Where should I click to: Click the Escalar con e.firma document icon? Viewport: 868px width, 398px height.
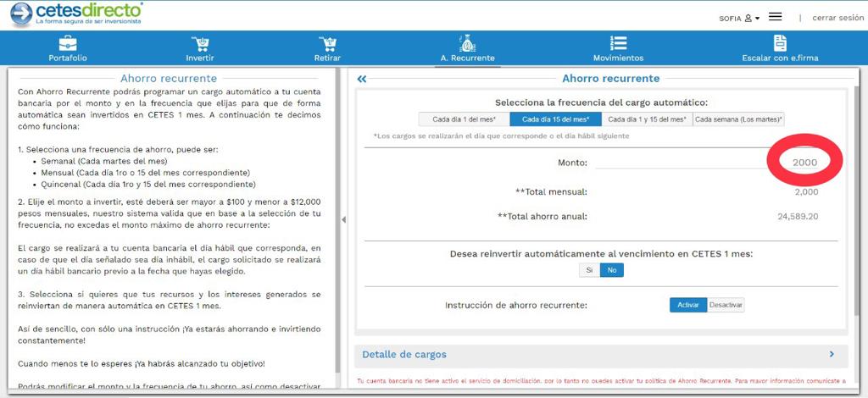(780, 43)
